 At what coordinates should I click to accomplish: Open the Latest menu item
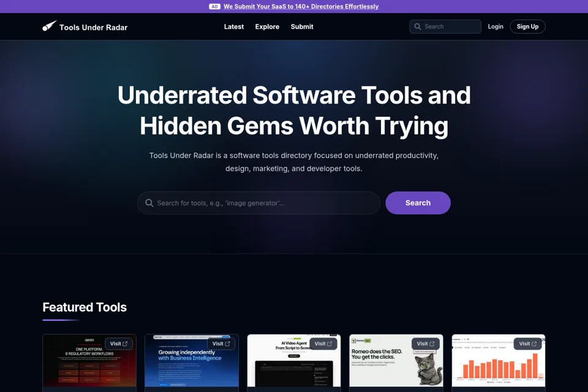click(234, 26)
